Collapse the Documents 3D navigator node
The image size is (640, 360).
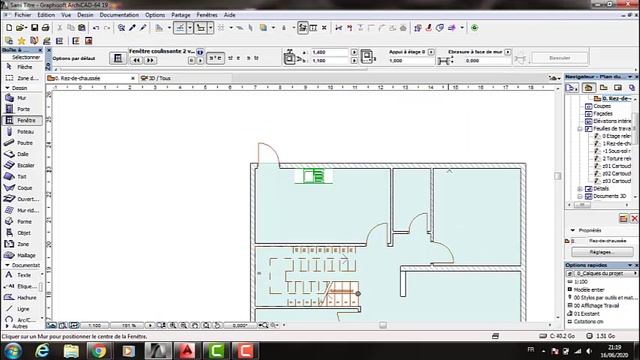tap(580, 196)
